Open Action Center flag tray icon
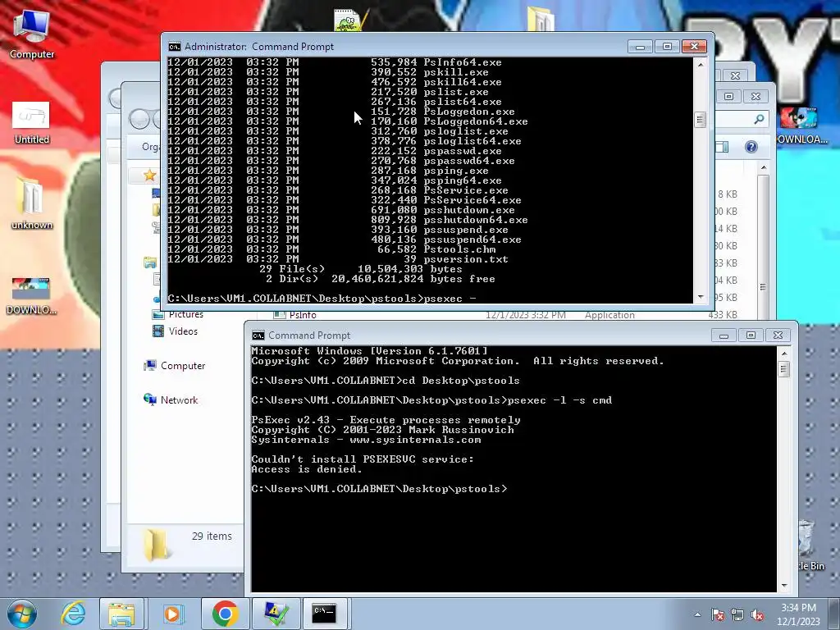Screen dimensions: 840x630 718,614
